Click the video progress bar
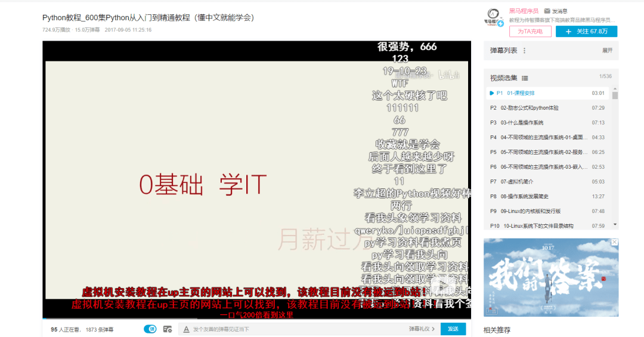Viewport: 644px width, 337px height. coord(256,318)
